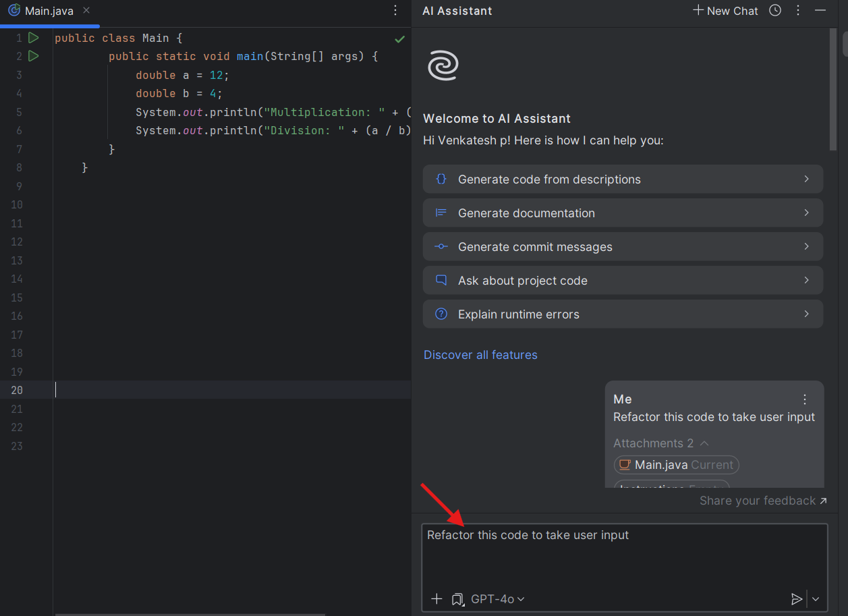This screenshot has width=848, height=616.
Task: Click Discover all features link
Action: coord(480,355)
